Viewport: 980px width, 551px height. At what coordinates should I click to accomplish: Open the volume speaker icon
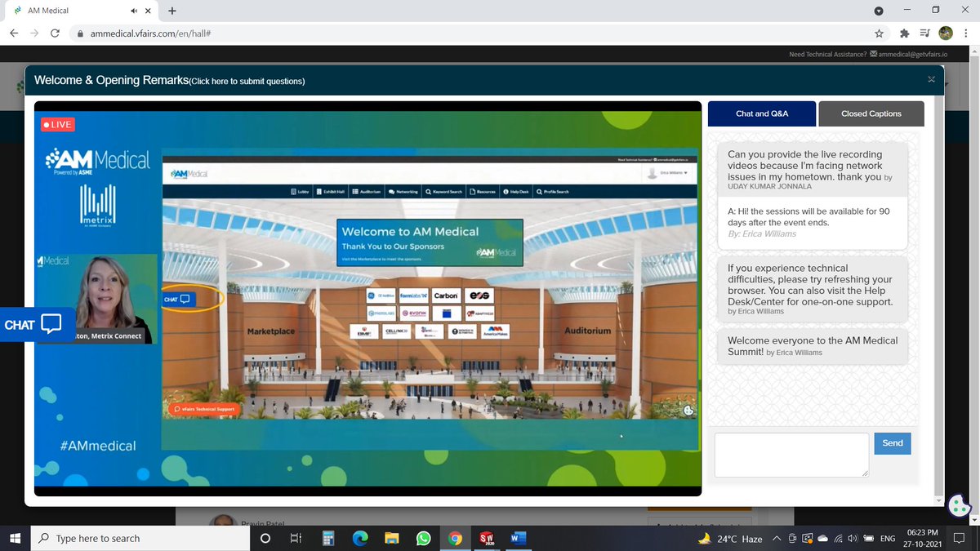coord(853,539)
